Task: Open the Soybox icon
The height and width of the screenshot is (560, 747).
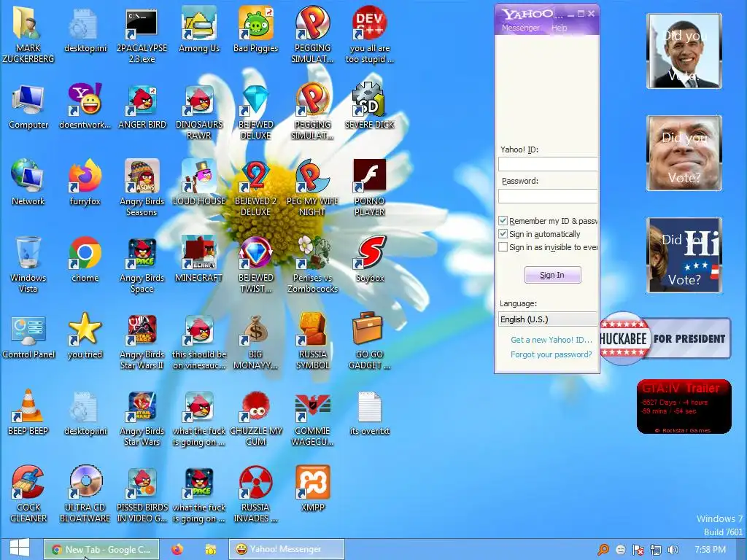Action: (369, 252)
